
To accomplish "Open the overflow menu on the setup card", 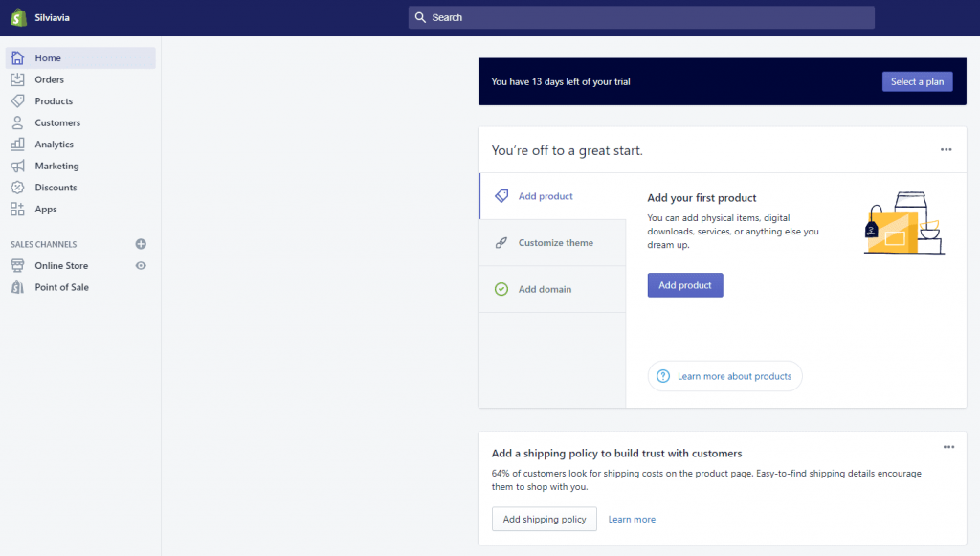I will (x=946, y=149).
